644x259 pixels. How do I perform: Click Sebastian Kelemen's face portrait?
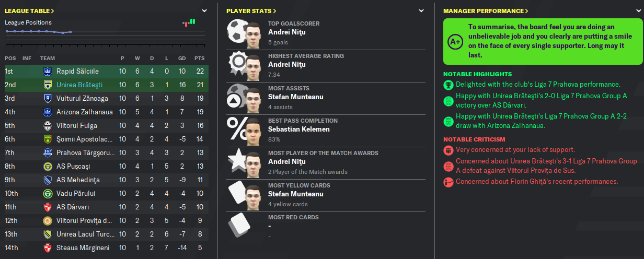point(254,131)
